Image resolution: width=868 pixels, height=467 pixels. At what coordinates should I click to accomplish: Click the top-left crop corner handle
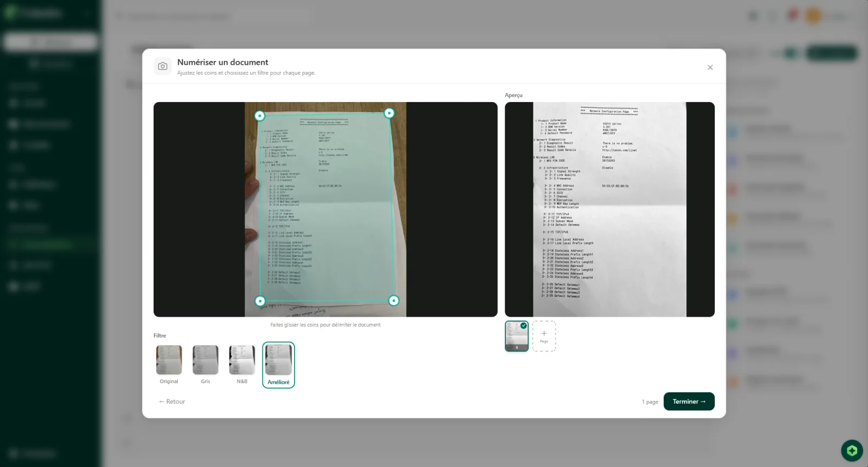(x=260, y=116)
